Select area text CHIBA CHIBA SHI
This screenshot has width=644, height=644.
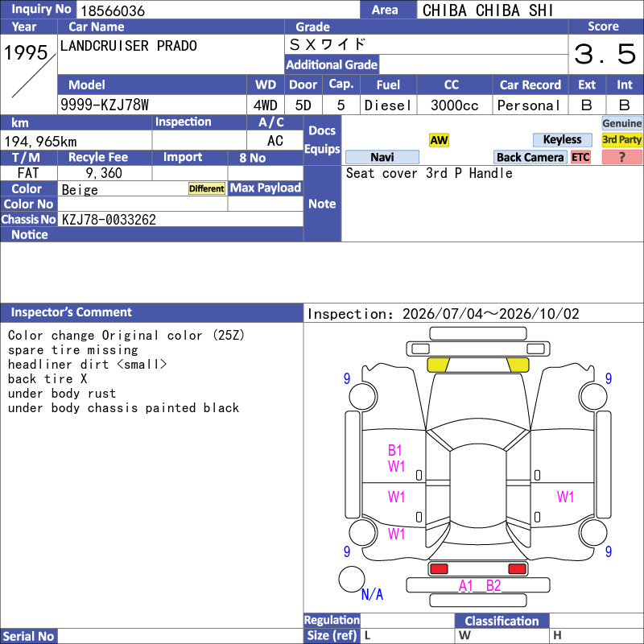coord(488,10)
